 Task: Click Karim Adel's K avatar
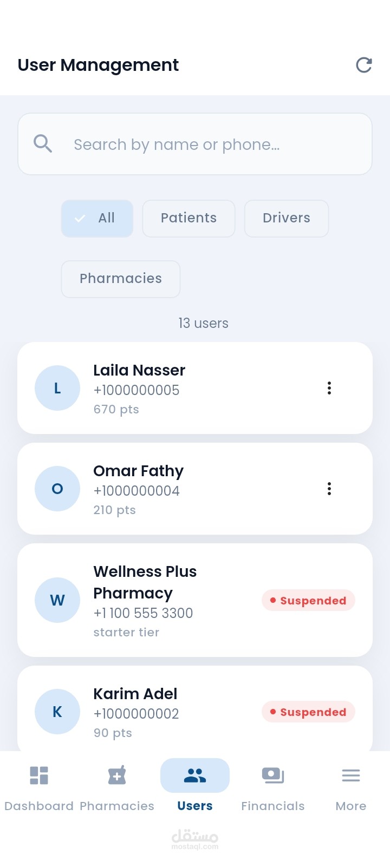click(x=57, y=712)
